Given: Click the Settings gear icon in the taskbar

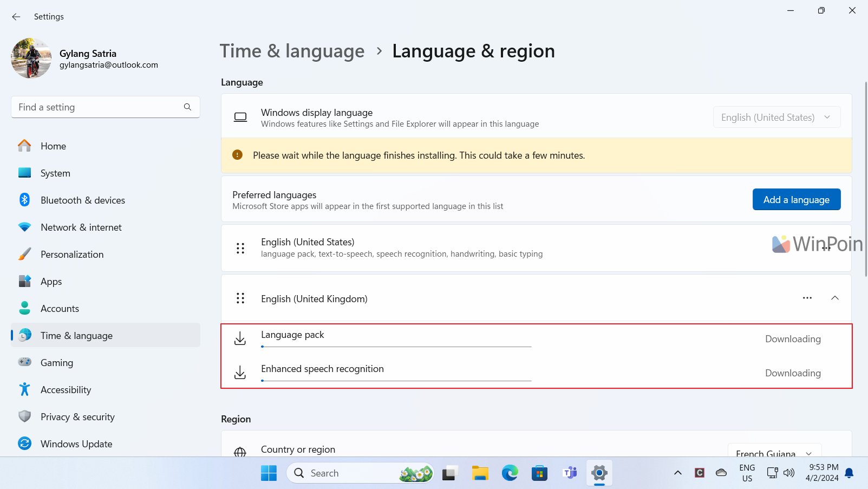Looking at the screenshot, I should pyautogui.click(x=599, y=473).
